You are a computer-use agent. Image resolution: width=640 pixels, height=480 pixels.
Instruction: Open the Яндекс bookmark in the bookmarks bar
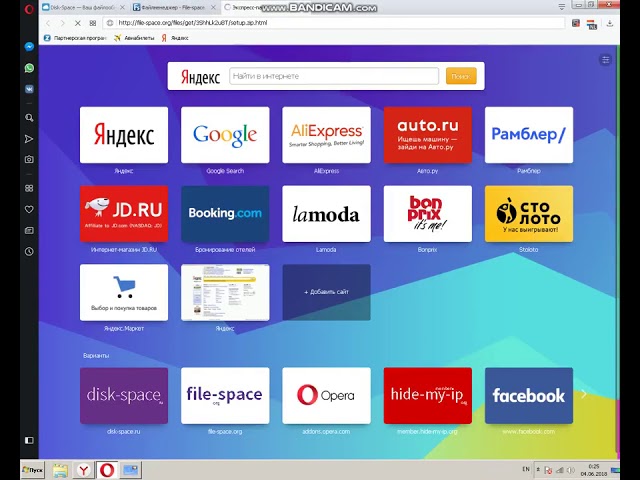point(175,38)
